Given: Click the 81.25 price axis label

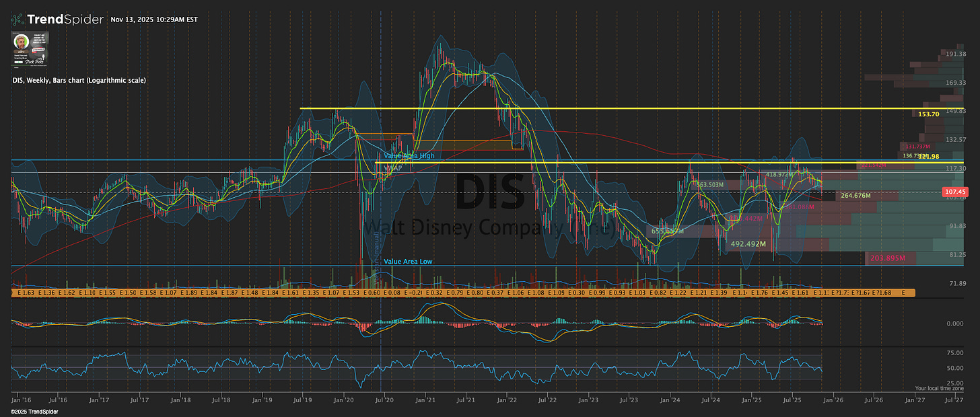Looking at the screenshot, I should (956, 254).
